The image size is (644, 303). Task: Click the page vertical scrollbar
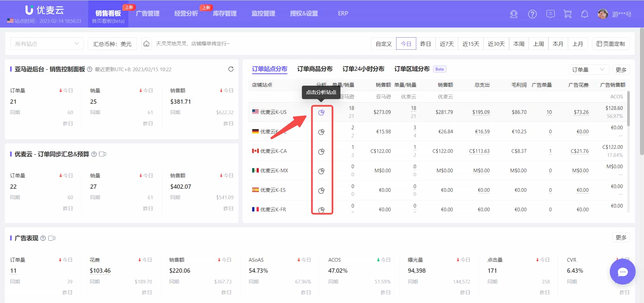pyautogui.click(x=642, y=91)
